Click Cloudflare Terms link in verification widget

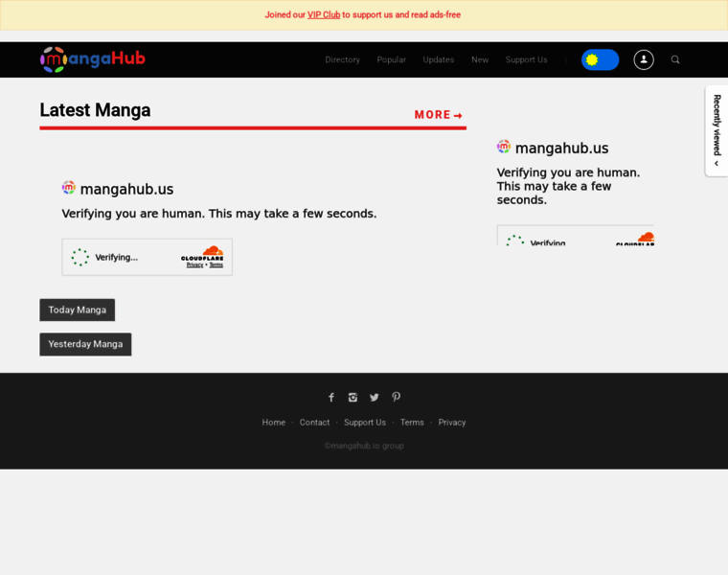[216, 264]
